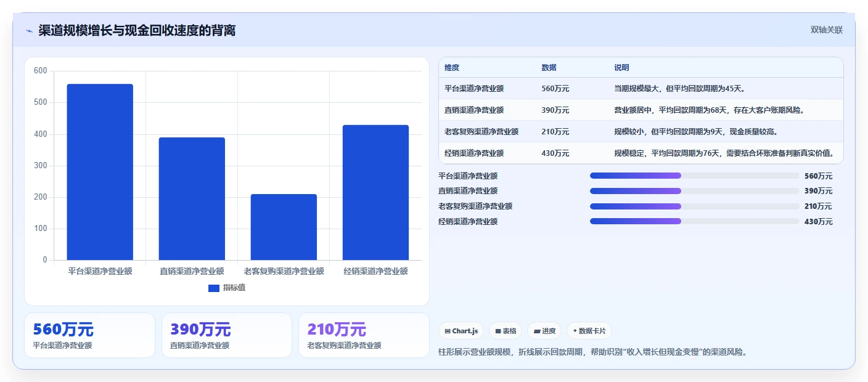
Task: Select table cell 直销渠道净营业额 in 维度 column
Action: coord(474,110)
